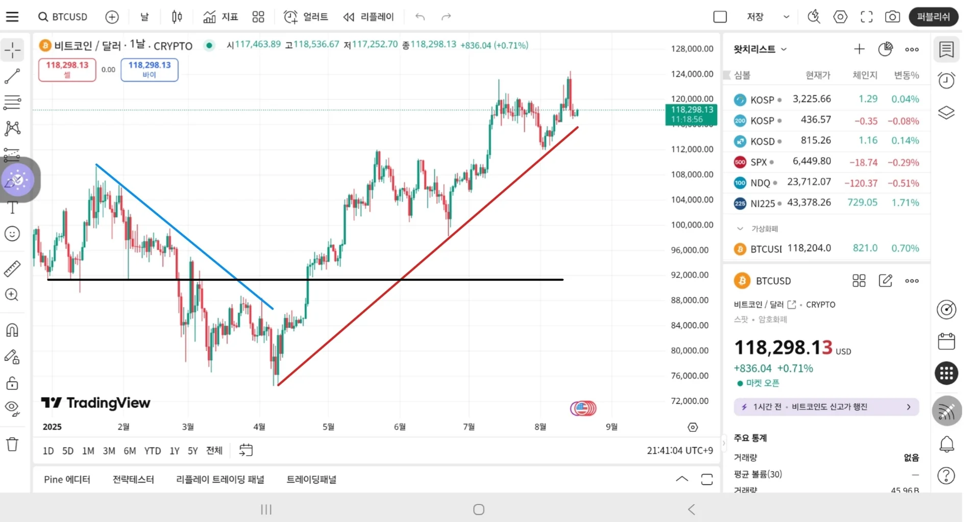
Task: Switch to the 전략테스터 tab
Action: point(133,479)
